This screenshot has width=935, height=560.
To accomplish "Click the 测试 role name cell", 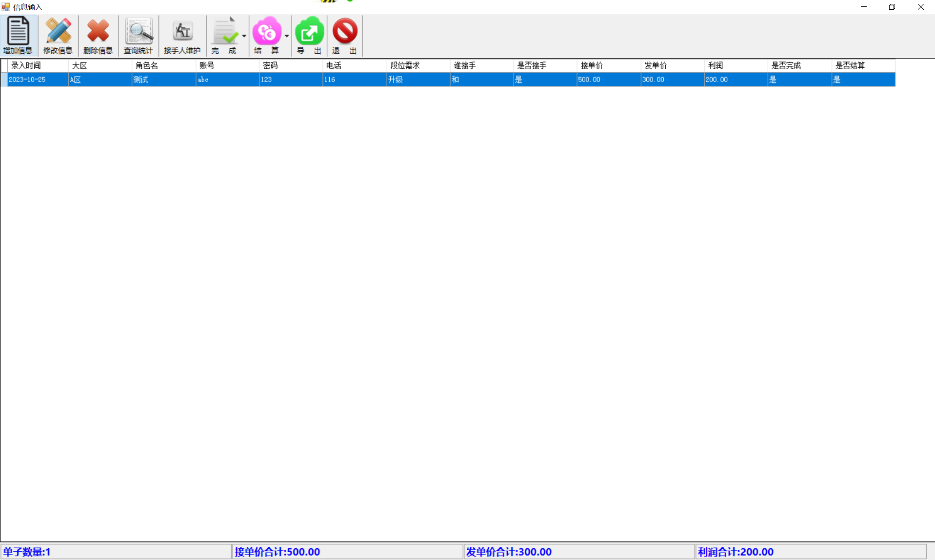I will (164, 80).
